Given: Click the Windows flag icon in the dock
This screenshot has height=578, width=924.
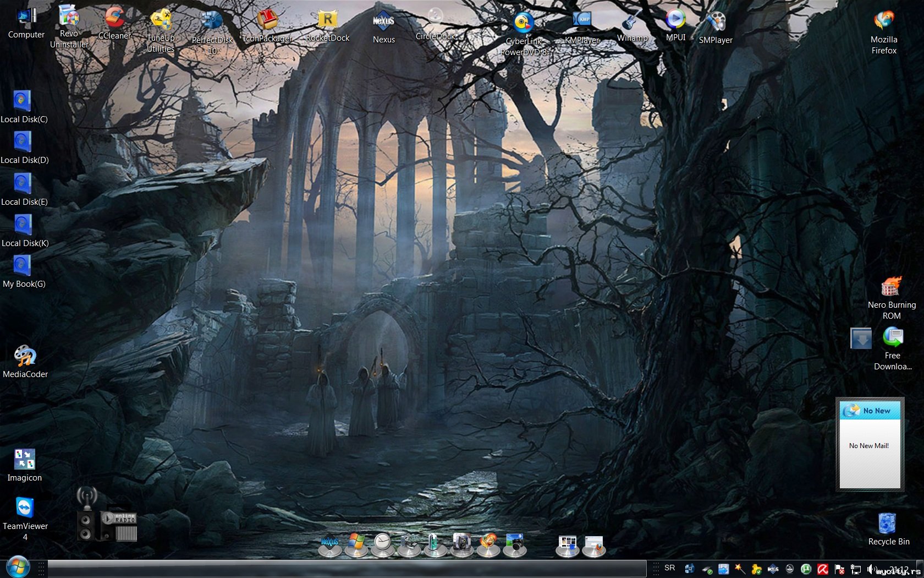Looking at the screenshot, I should coord(356,544).
